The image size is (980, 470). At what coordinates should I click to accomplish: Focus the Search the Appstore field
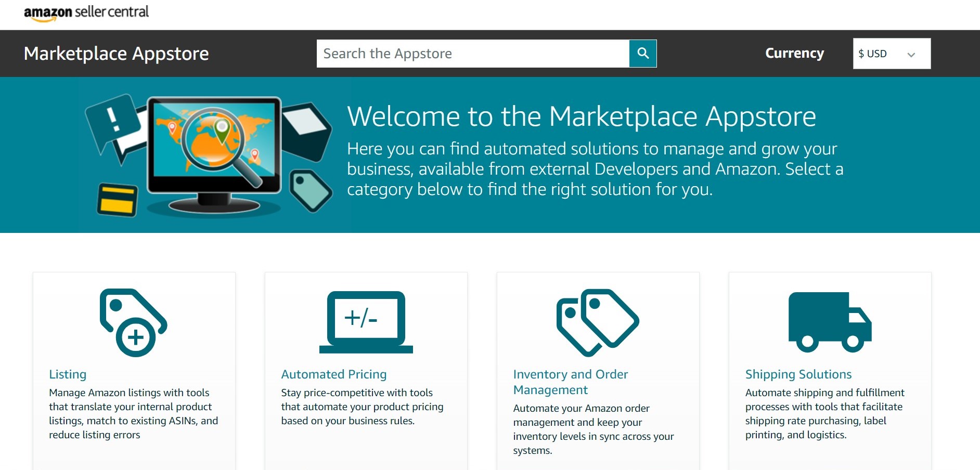[473, 54]
